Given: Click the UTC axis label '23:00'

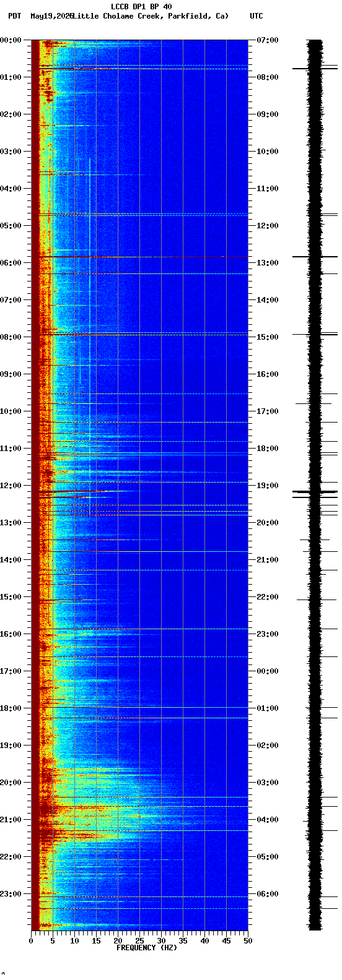Looking at the screenshot, I should [268, 634].
